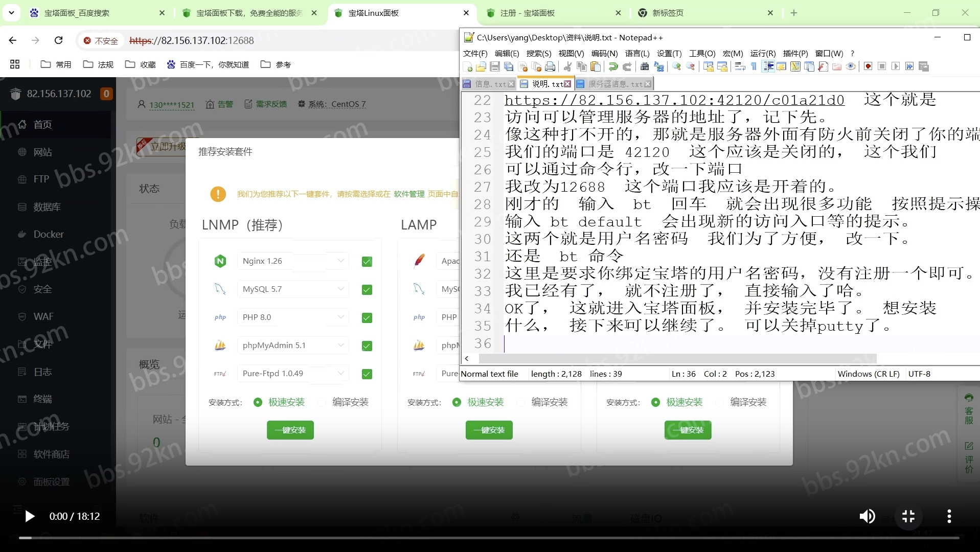Click the Paste clipboard icon in Notepad++

click(x=595, y=66)
